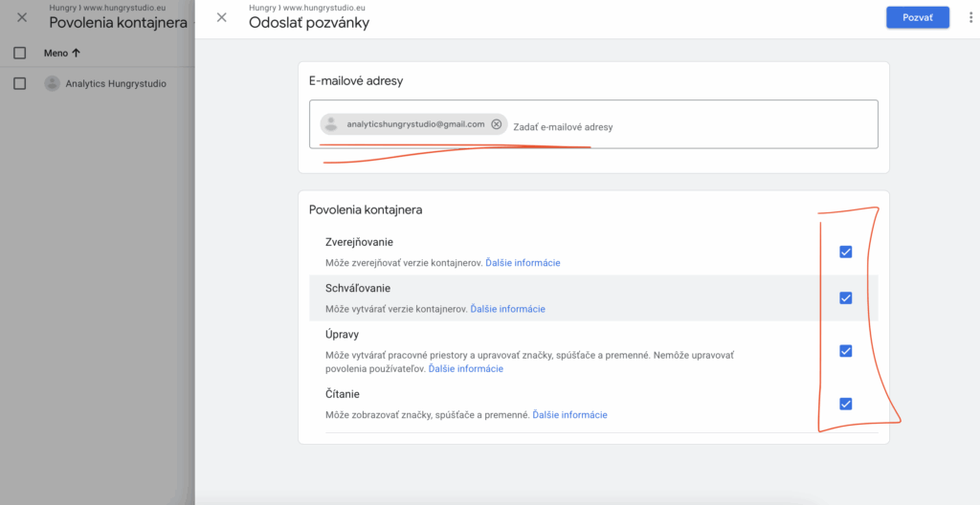Open Ďalšie informácie link under Schvaľovanie
Viewport: 980px width, 505px height.
(x=507, y=309)
